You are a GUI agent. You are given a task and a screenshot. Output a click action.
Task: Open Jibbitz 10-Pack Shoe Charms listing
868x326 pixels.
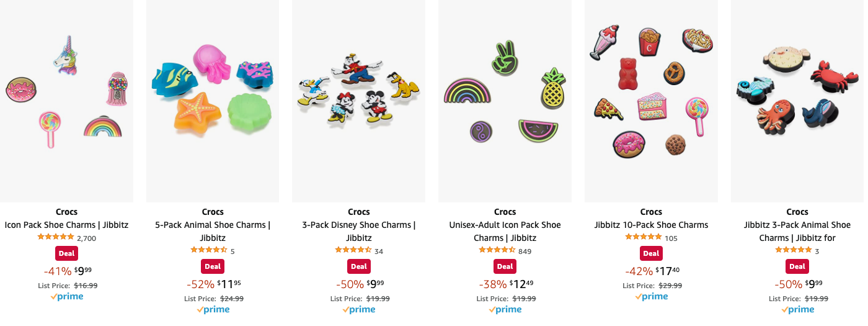(x=651, y=225)
